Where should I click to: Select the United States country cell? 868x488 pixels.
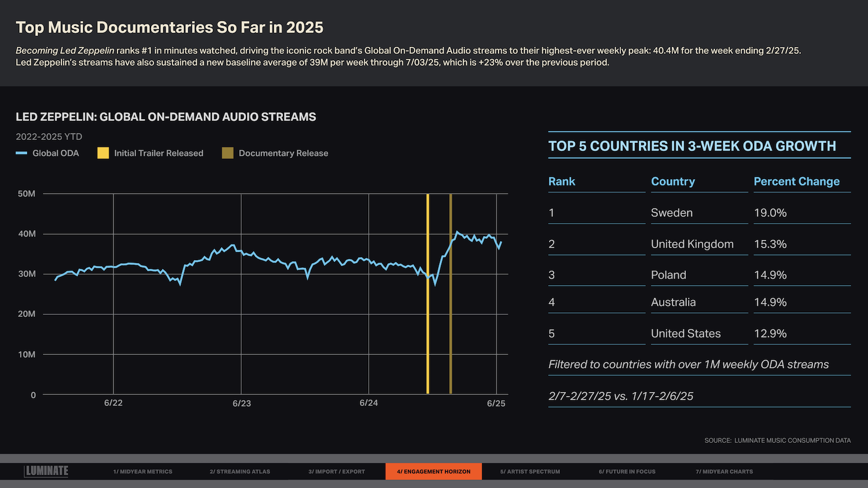coord(686,334)
